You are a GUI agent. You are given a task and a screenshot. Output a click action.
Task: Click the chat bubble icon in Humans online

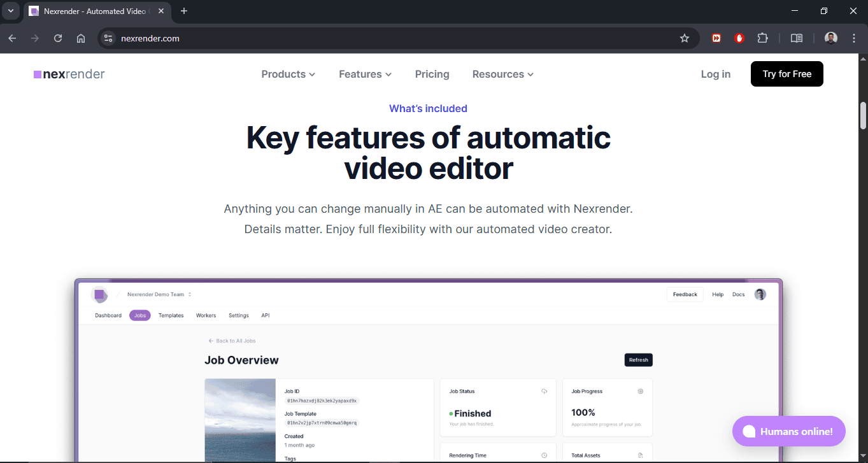749,431
